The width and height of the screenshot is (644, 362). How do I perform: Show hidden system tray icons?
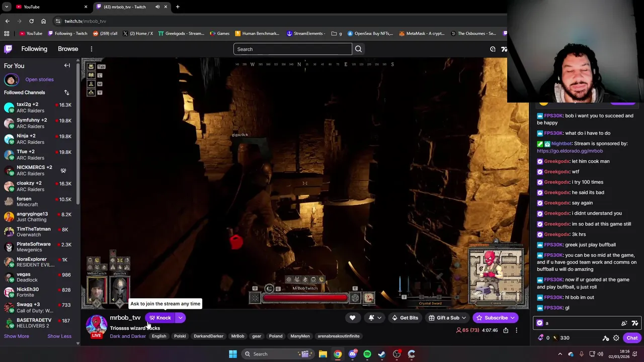560,354
